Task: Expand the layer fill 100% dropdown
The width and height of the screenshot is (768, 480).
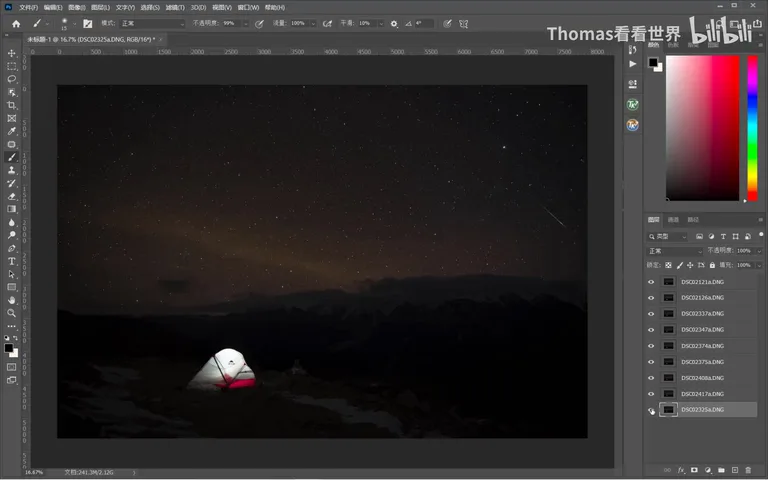Action: (759, 265)
